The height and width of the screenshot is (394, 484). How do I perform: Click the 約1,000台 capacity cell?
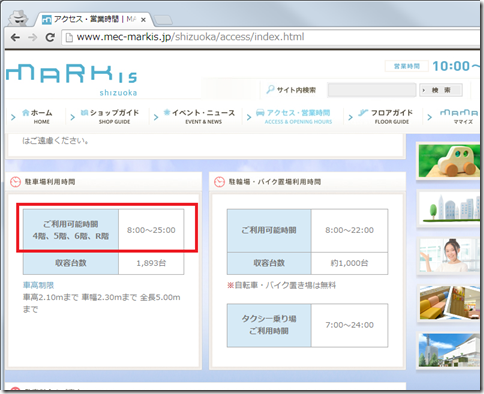point(349,263)
